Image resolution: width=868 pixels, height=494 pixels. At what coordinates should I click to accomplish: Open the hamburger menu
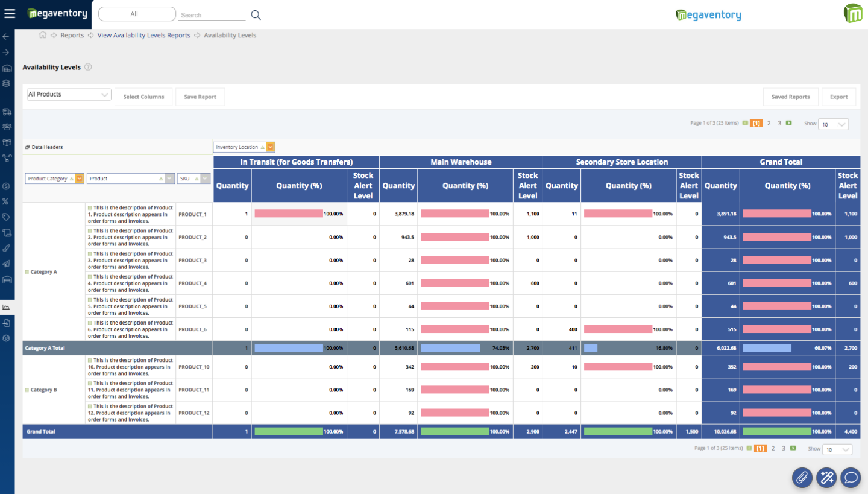(x=10, y=14)
